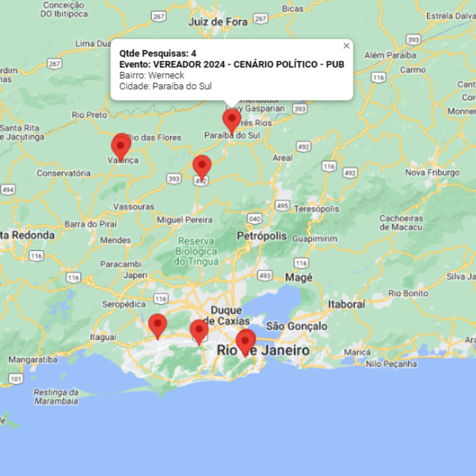Click the Teresópolis city label
The width and height of the screenshot is (476, 476).
point(316,208)
